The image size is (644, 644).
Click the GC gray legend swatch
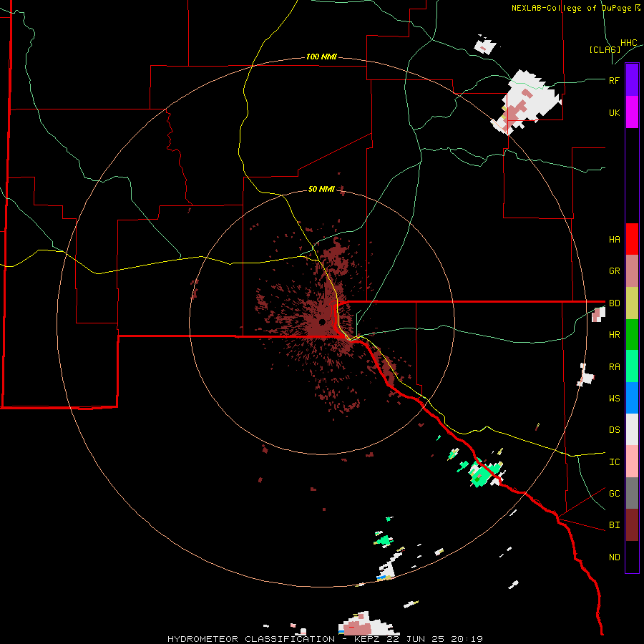pos(632,493)
